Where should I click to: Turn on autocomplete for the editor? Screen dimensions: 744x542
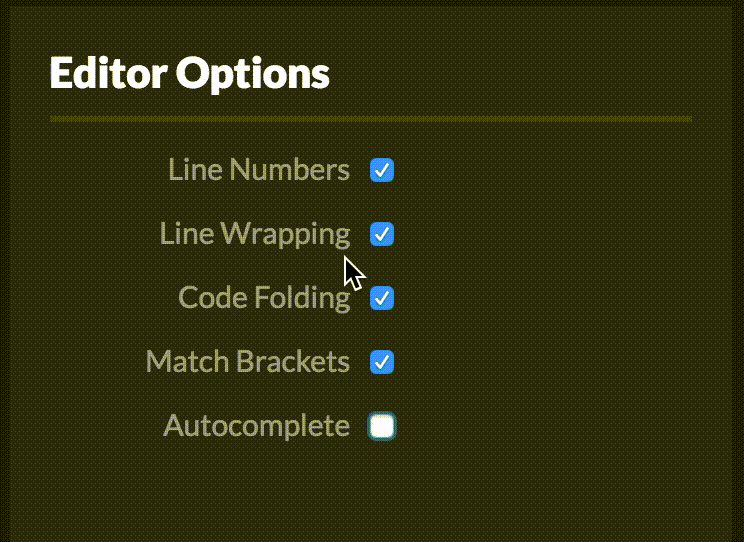click(x=382, y=426)
